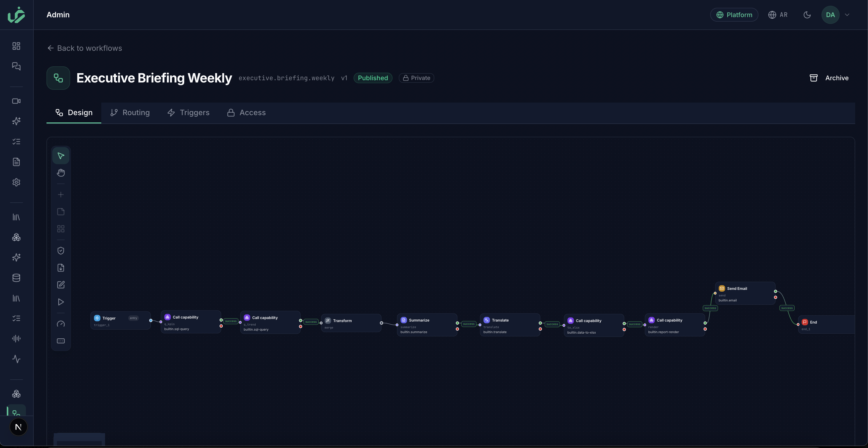Toggle dark mode with the moon icon
Image resolution: width=868 pixels, height=448 pixels.
pos(807,15)
